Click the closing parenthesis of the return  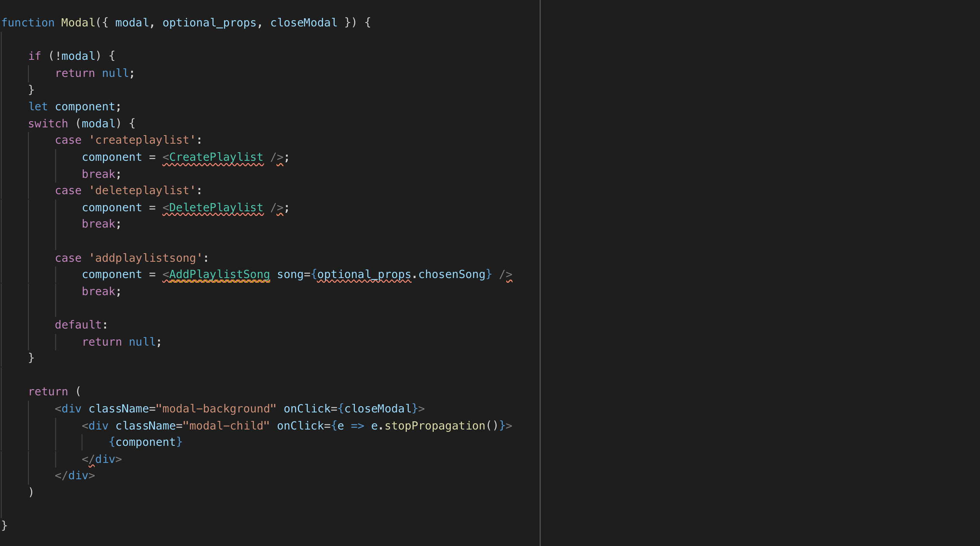click(31, 492)
